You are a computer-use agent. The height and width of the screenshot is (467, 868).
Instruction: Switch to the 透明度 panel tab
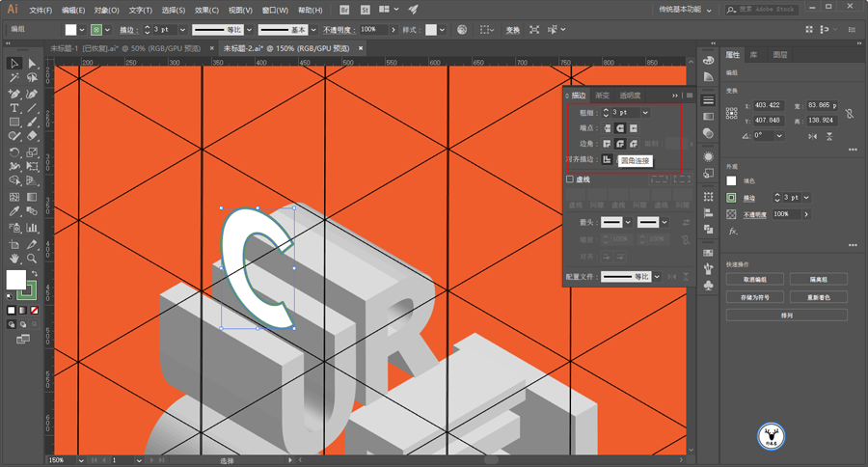click(x=630, y=96)
